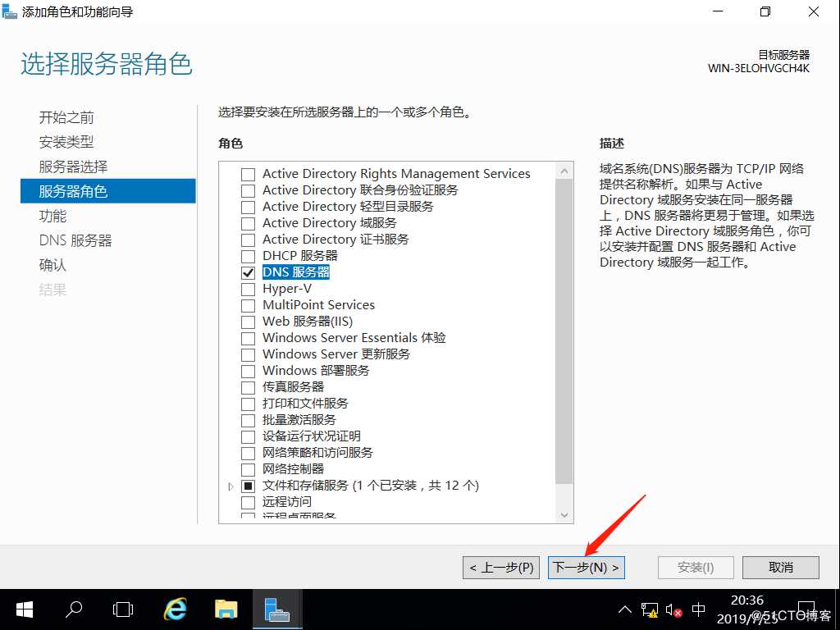Click the wizard title bar icon
Viewport: 840px width, 630px height.
pyautogui.click(x=10, y=11)
